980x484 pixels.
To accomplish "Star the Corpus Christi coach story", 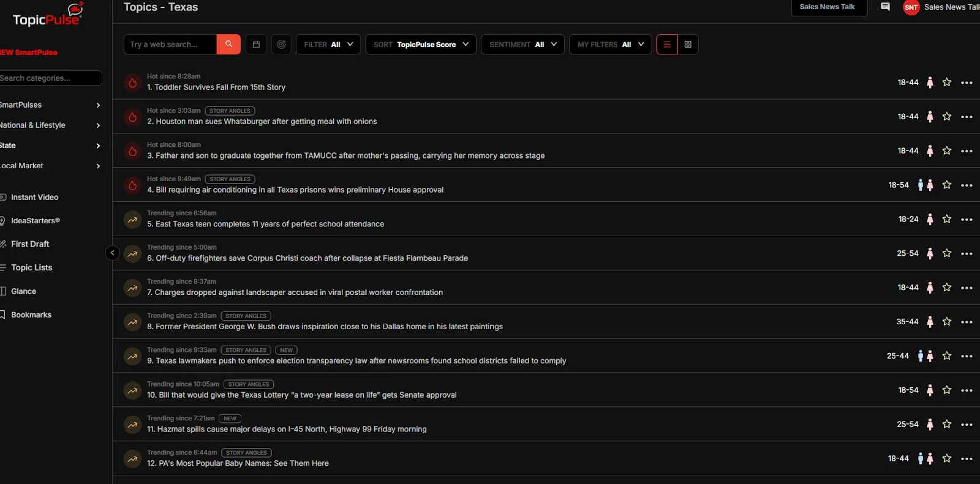I will tap(947, 253).
